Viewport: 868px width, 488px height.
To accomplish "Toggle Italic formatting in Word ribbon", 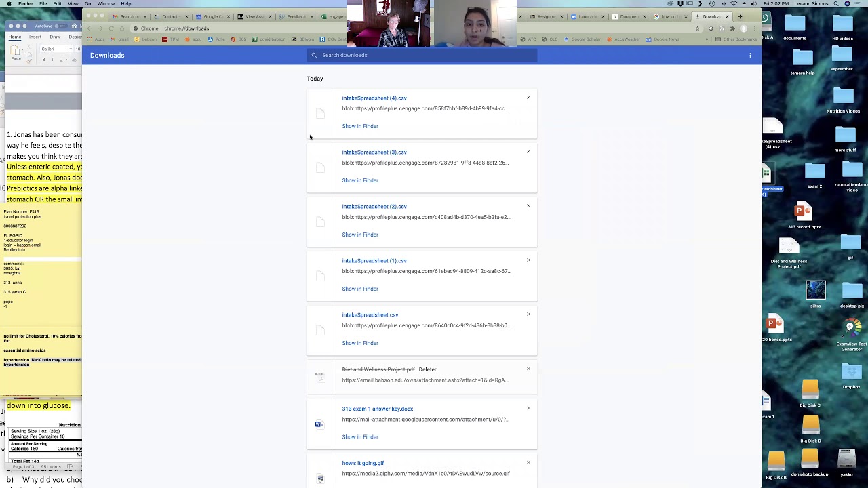I will 52,60.
